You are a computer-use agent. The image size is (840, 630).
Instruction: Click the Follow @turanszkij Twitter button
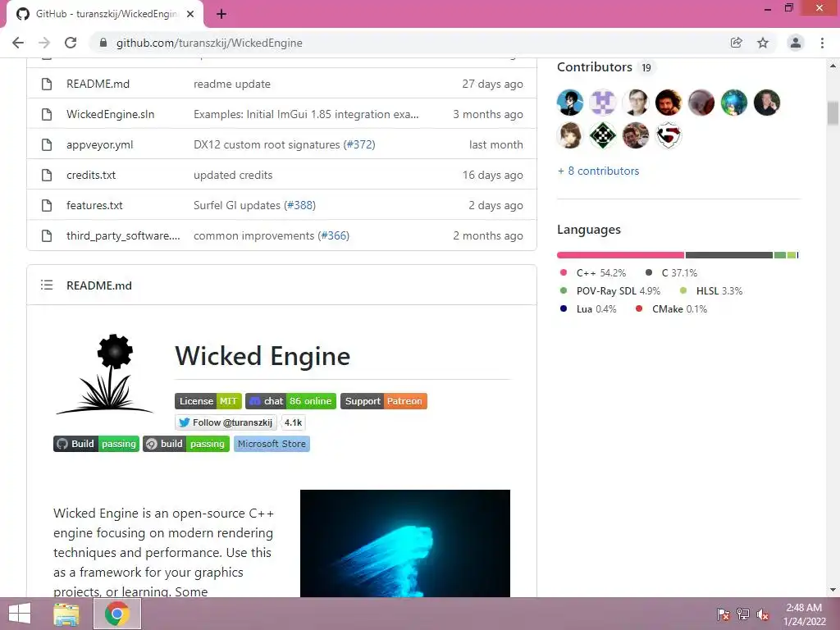226,422
